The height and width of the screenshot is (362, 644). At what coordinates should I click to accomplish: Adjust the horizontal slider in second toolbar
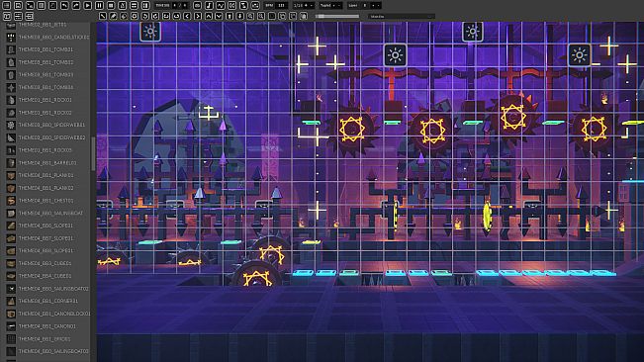click(337, 17)
